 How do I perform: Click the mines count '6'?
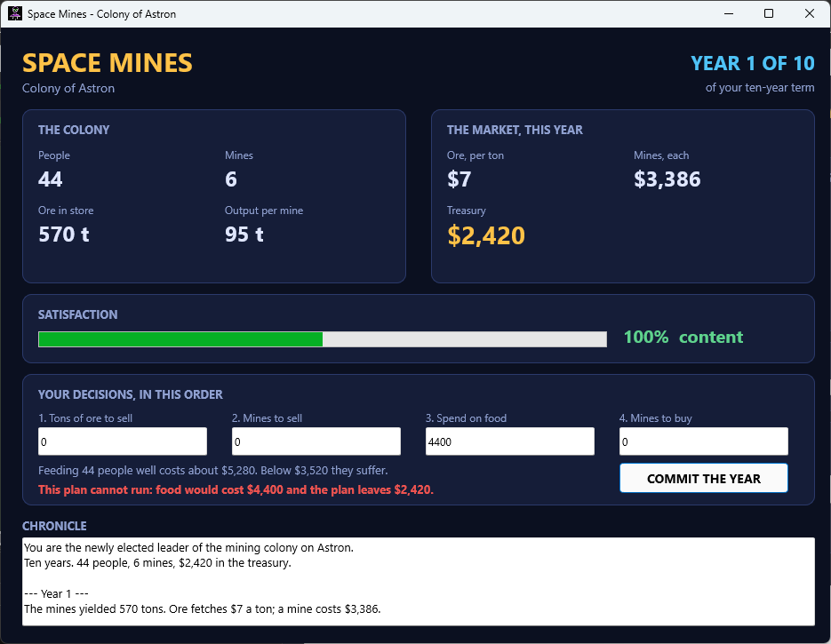(x=231, y=179)
